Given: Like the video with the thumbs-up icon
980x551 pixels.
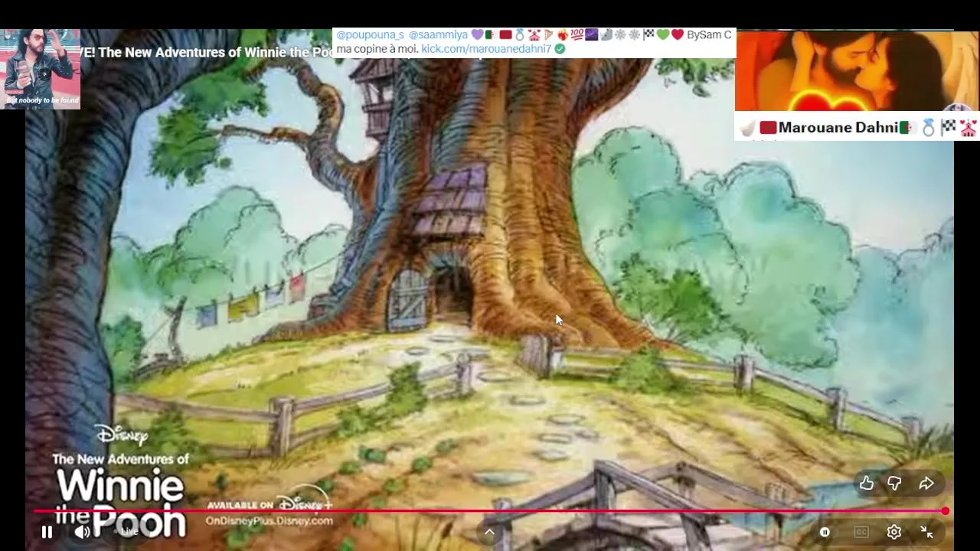Looking at the screenshot, I should coord(866,483).
